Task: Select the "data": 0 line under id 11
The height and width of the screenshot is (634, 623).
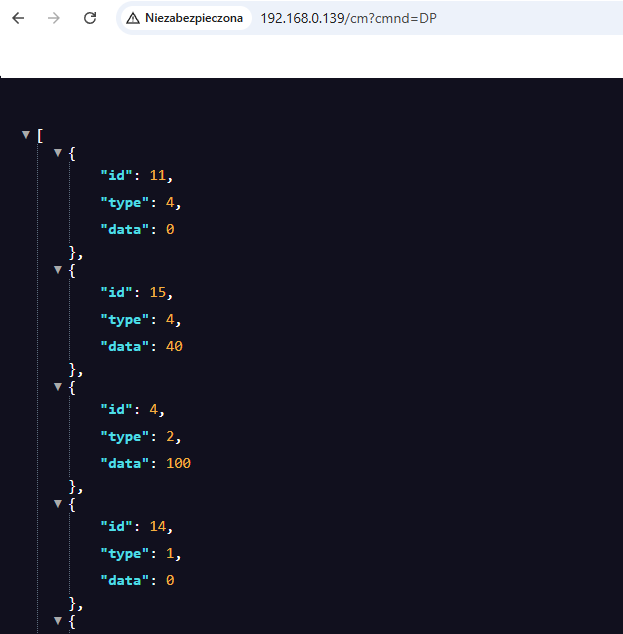Action: coord(137,230)
